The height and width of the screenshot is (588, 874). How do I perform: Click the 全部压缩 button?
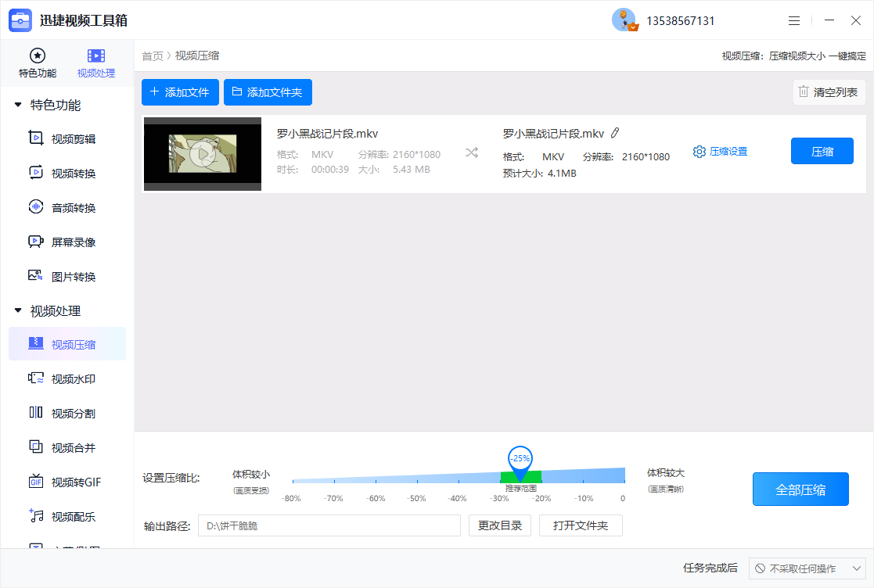tap(800, 489)
